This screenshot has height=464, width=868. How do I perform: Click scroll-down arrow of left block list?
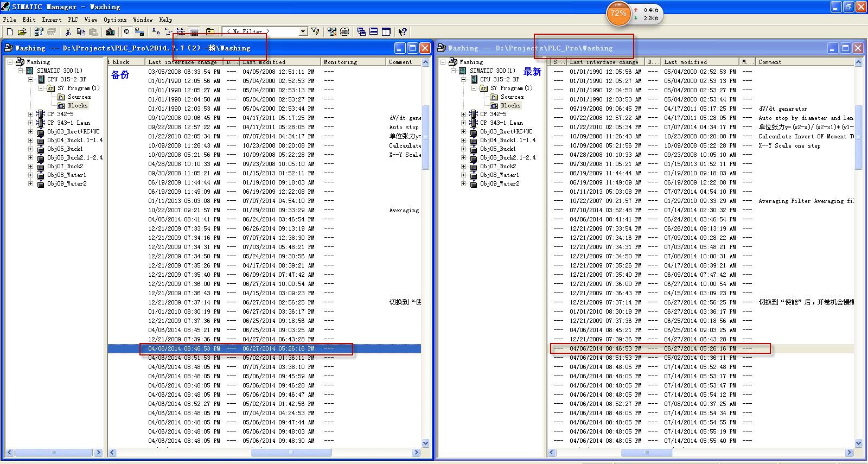[425, 443]
